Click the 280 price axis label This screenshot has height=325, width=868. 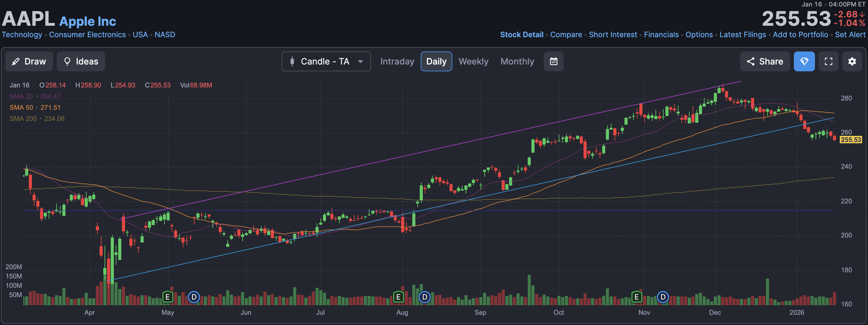[x=846, y=98]
